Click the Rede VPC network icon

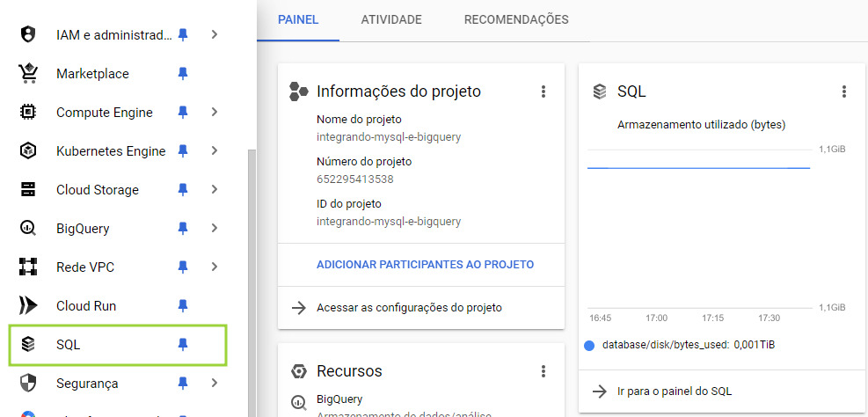click(27, 267)
